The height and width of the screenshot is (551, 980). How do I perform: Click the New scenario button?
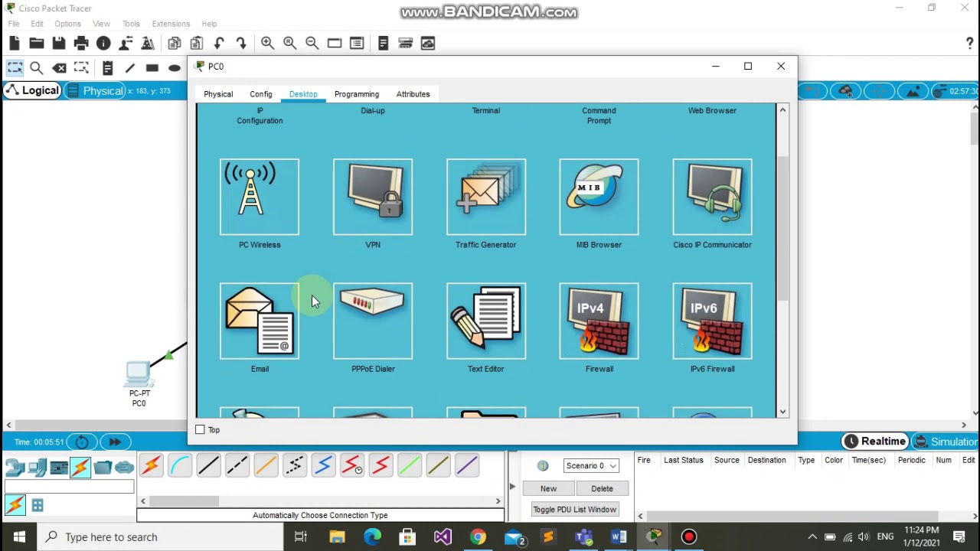(x=548, y=488)
